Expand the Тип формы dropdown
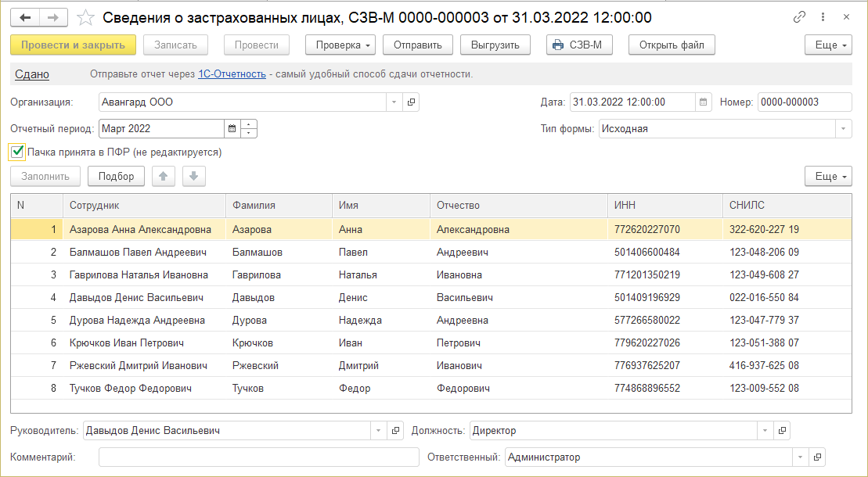The width and height of the screenshot is (868, 477). coord(844,129)
